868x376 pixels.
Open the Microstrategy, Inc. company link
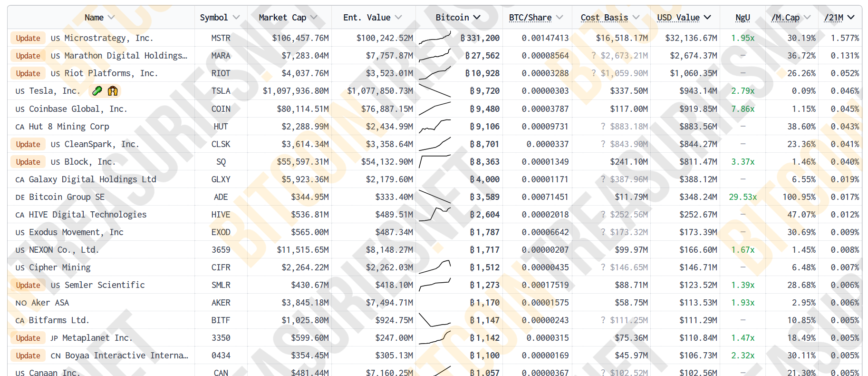pyautogui.click(x=109, y=38)
